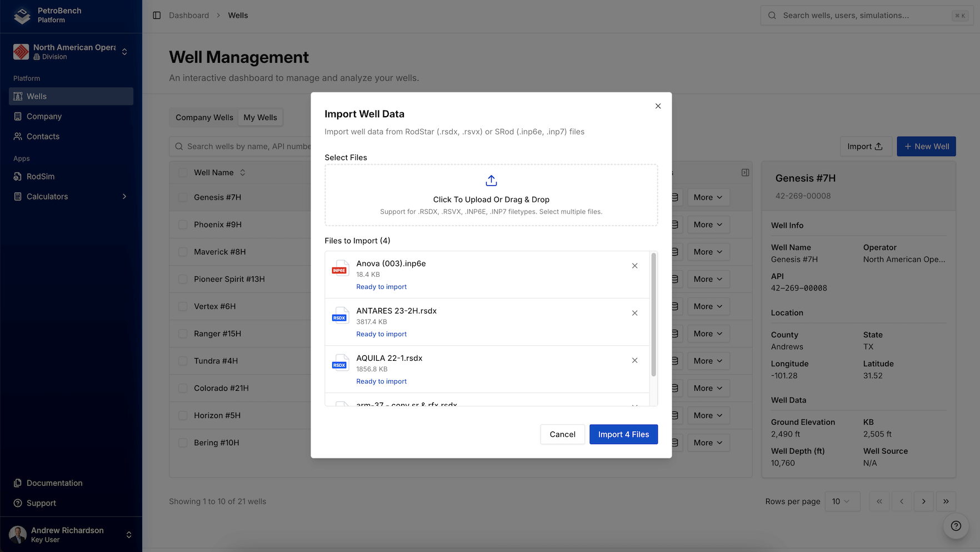Toggle the select-all checkbox in table header

point(183,172)
